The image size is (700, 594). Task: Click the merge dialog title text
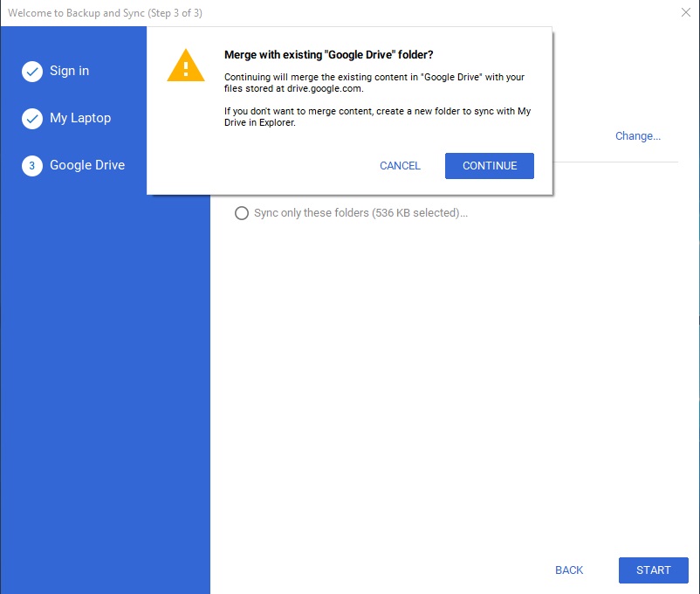(x=329, y=54)
